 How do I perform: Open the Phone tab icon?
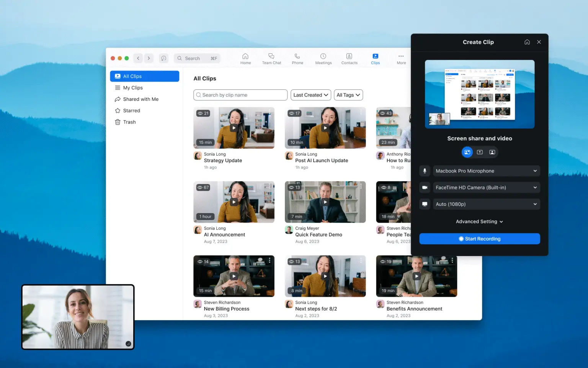pyautogui.click(x=297, y=58)
